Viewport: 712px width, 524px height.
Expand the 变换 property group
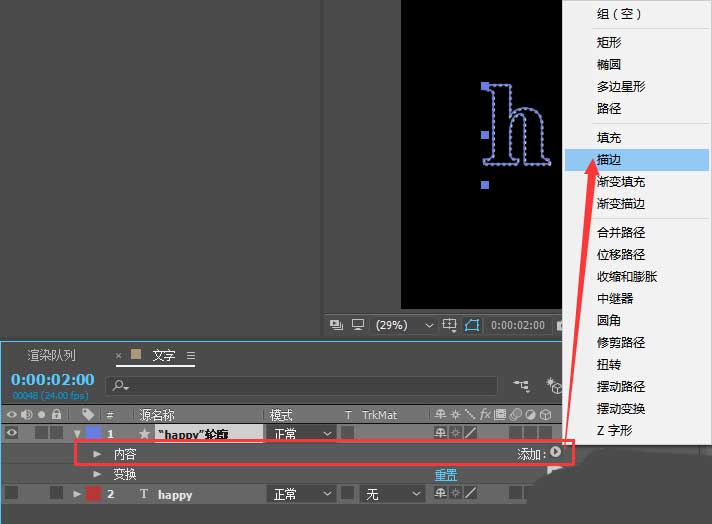pos(97,474)
